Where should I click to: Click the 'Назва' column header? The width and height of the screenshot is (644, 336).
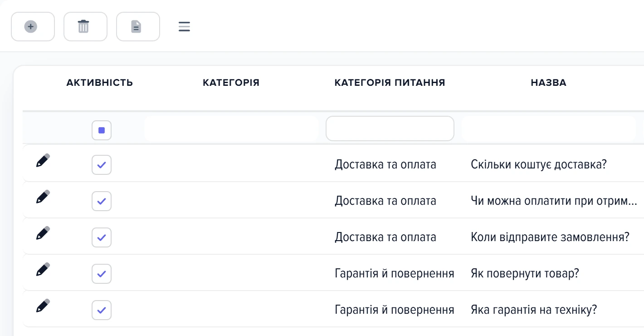point(549,83)
